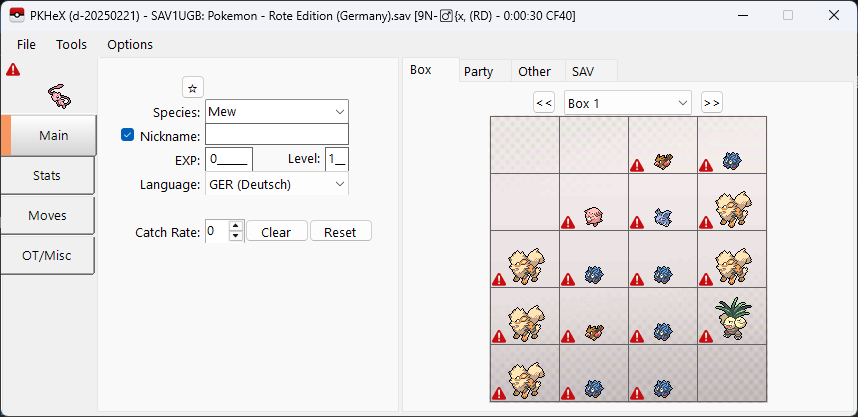
Task: Select the Exeggutor sprite in the box
Action: tap(730, 316)
